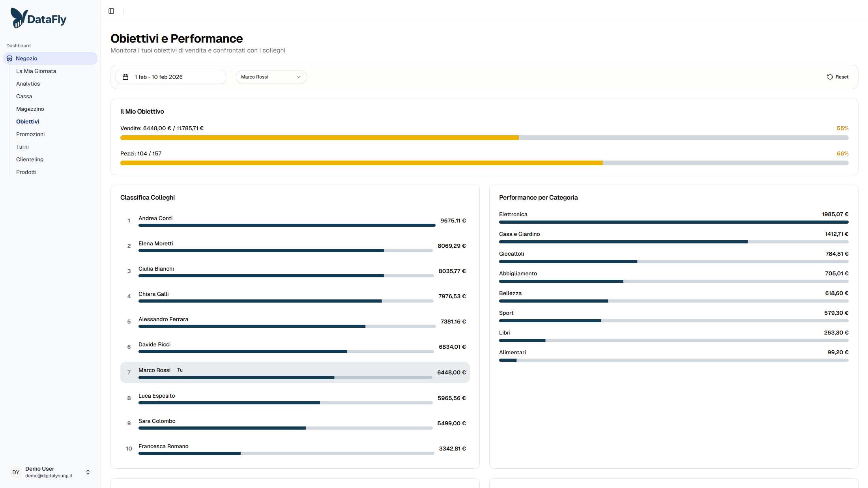Navigate to Cassa in the sidebar
The image size is (868, 488).
pyautogui.click(x=24, y=96)
